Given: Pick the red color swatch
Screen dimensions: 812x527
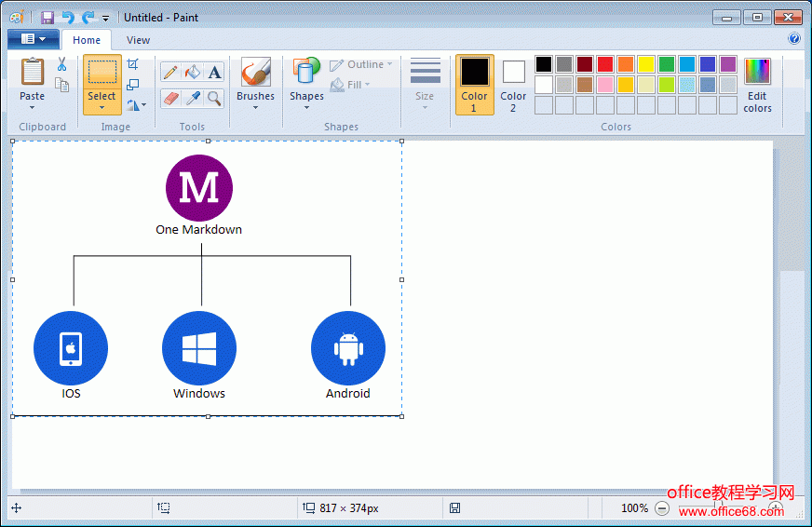Looking at the screenshot, I should [x=605, y=64].
